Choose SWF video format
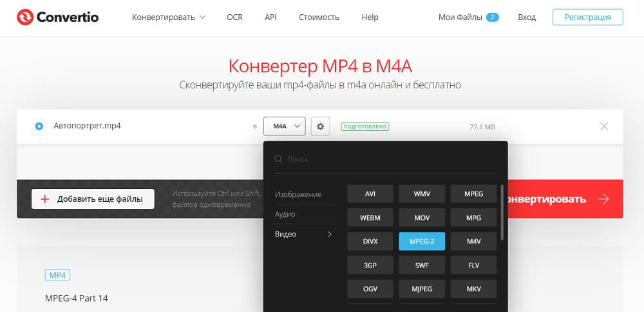 [x=422, y=265]
